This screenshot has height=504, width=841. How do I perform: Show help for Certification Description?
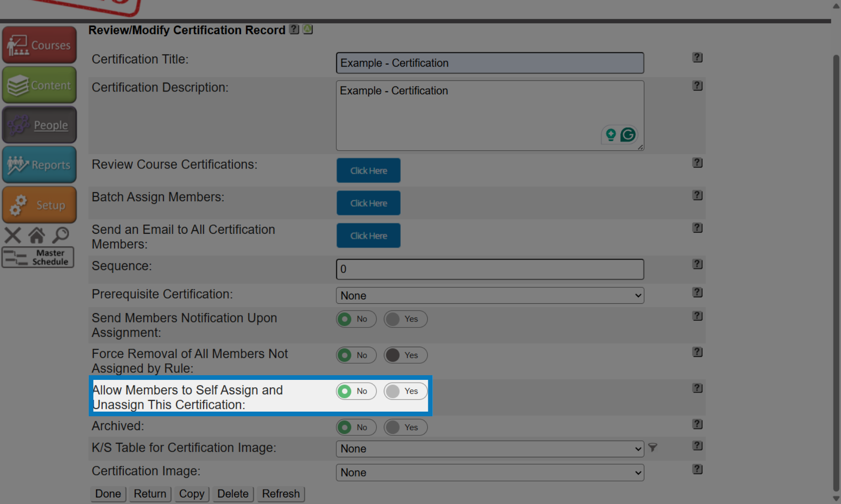pyautogui.click(x=697, y=86)
